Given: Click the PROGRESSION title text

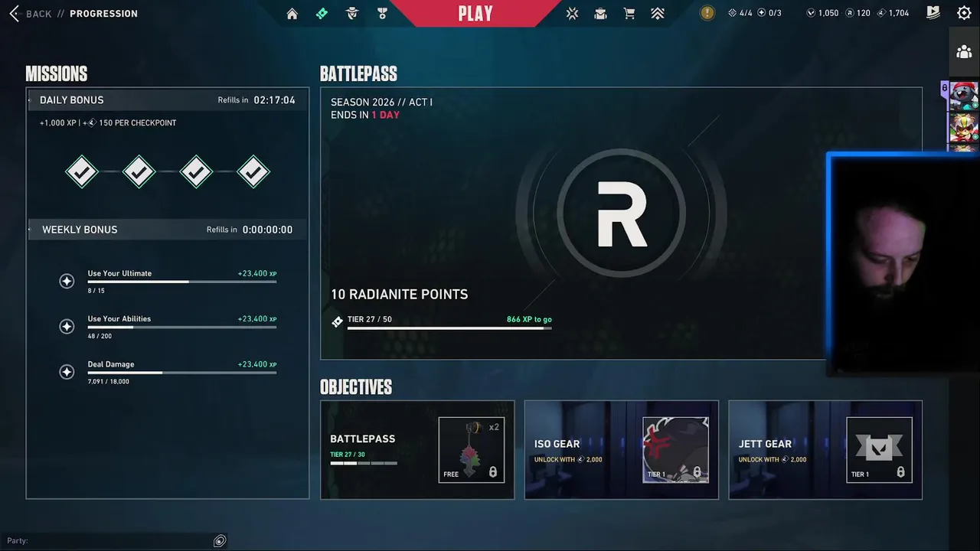Looking at the screenshot, I should pyautogui.click(x=103, y=14).
